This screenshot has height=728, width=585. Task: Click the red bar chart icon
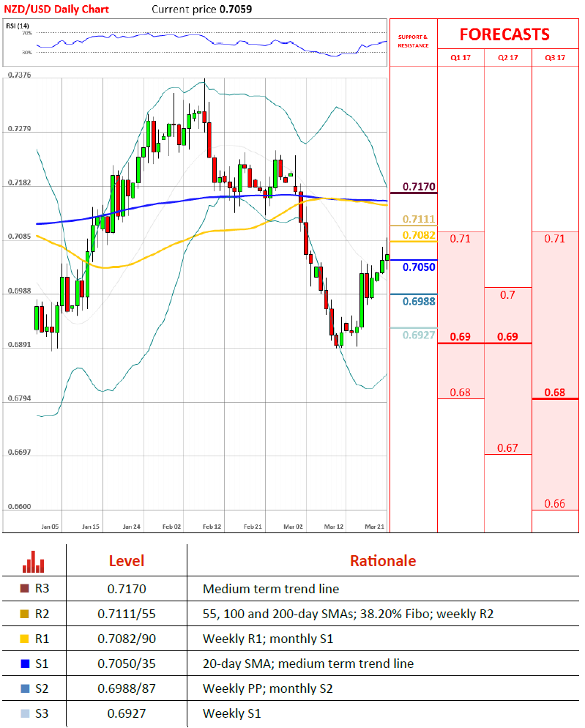[34, 561]
